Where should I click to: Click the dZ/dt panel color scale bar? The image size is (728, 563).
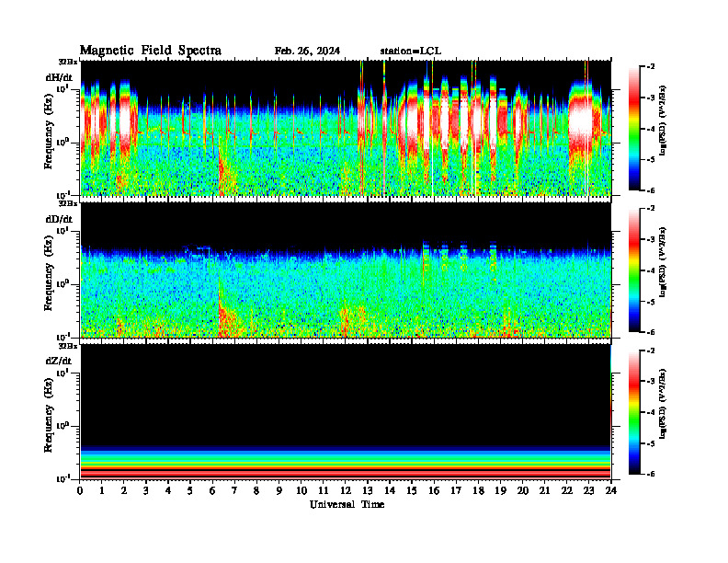tap(634, 412)
